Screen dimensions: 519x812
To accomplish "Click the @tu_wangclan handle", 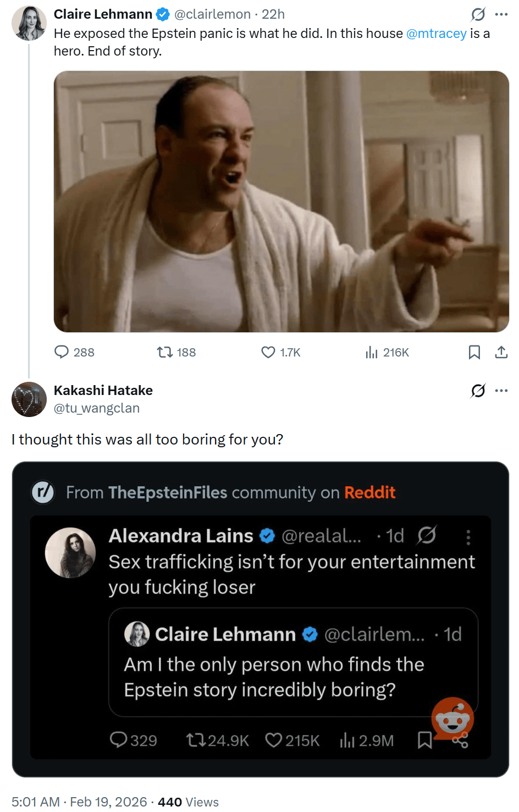I will (x=97, y=408).
